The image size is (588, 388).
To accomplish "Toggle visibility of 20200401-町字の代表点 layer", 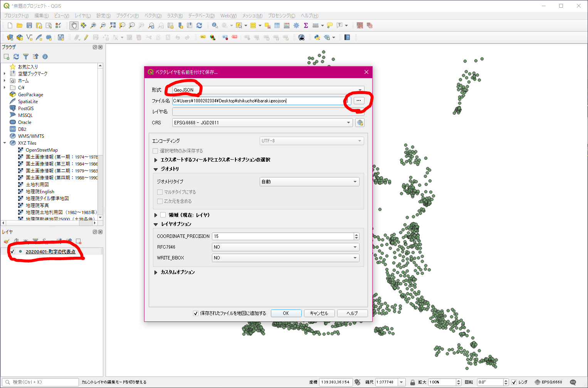I will 12,251.
